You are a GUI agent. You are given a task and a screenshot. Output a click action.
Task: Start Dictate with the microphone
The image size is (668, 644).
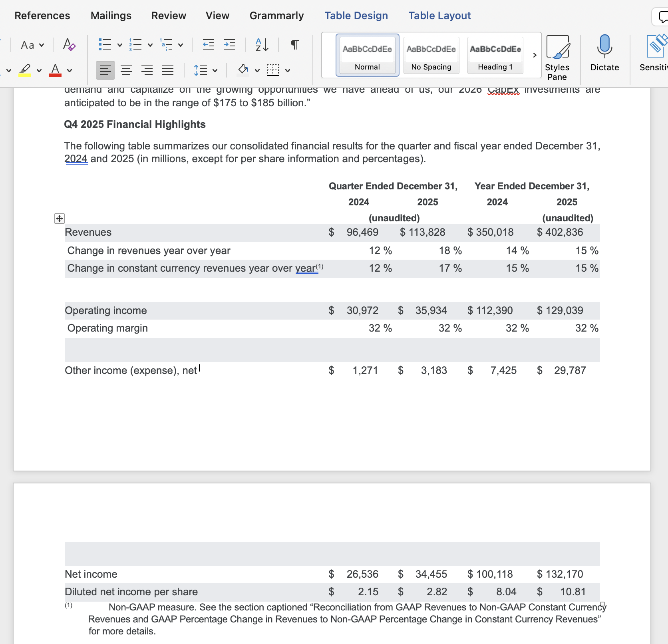pos(605,54)
